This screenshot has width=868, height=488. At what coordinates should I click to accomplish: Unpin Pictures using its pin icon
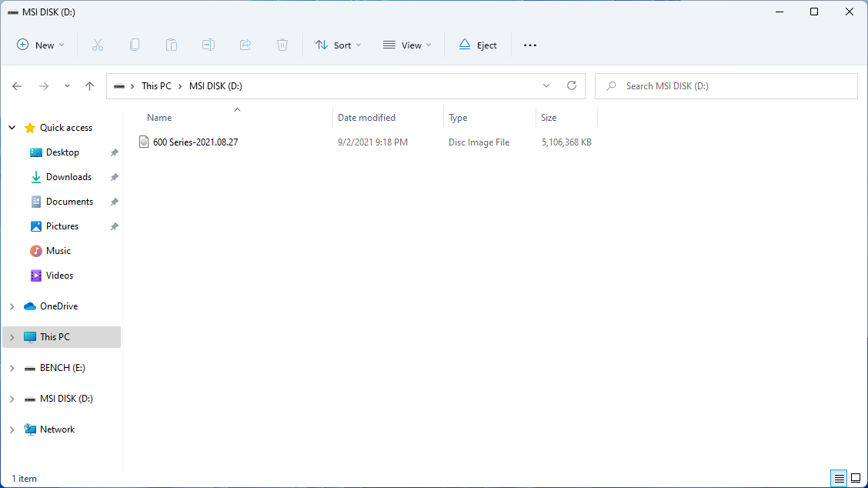tap(115, 226)
